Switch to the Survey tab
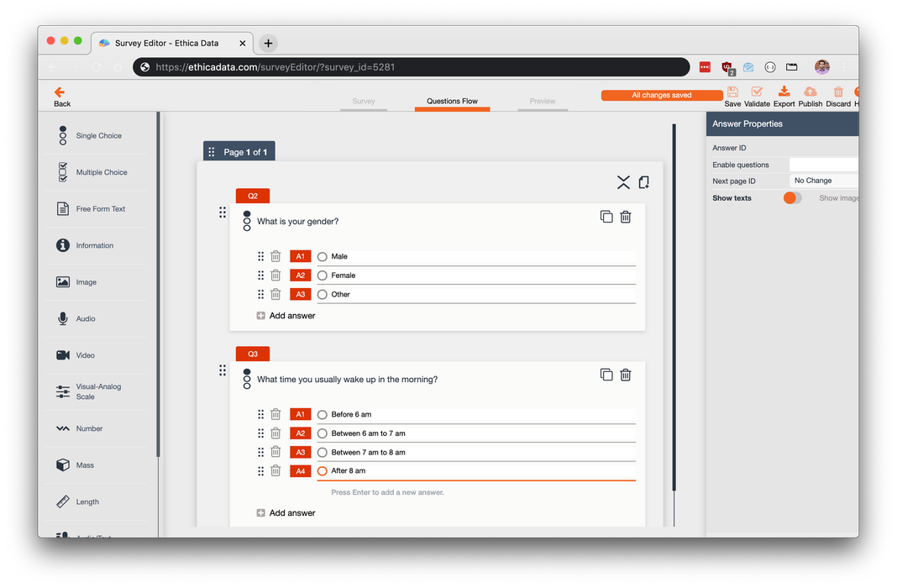 click(364, 102)
